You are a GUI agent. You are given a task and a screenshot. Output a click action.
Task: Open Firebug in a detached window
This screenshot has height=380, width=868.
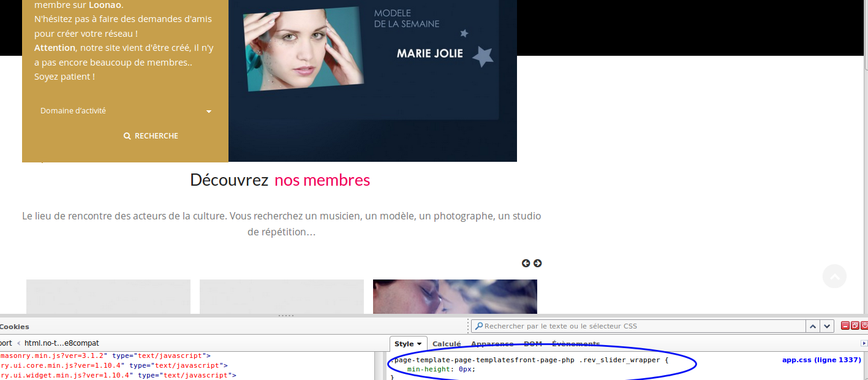tap(855, 326)
